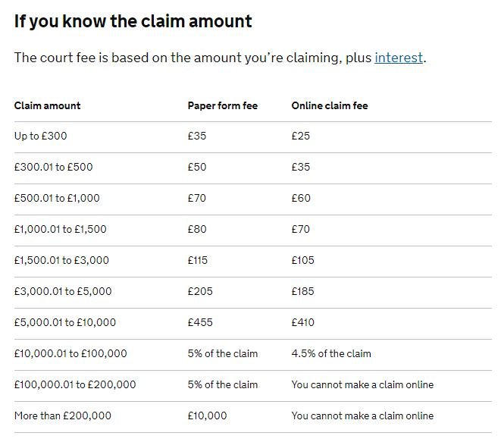Click the heading If you know the claim amount
Viewport: 504px width, 439px height.
tap(133, 21)
